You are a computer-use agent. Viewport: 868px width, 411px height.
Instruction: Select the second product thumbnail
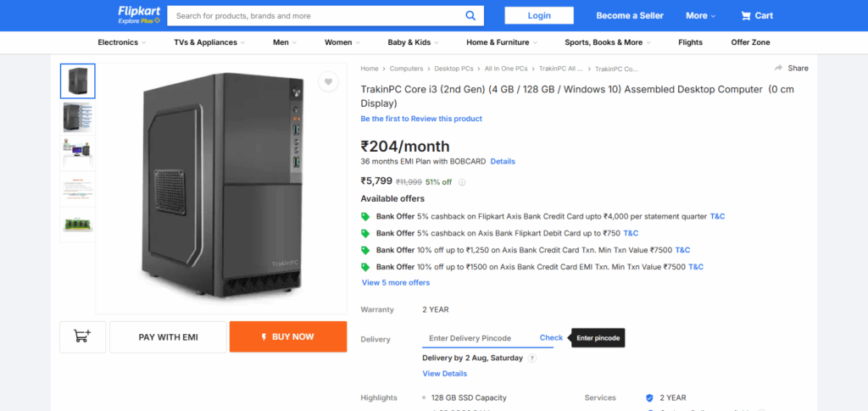pyautogui.click(x=77, y=117)
